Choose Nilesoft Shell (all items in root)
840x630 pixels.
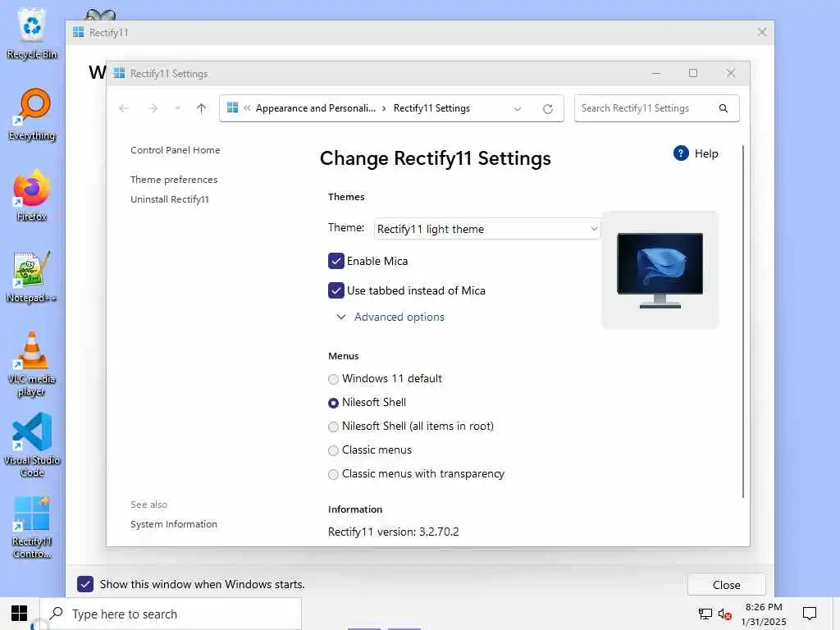coord(333,427)
